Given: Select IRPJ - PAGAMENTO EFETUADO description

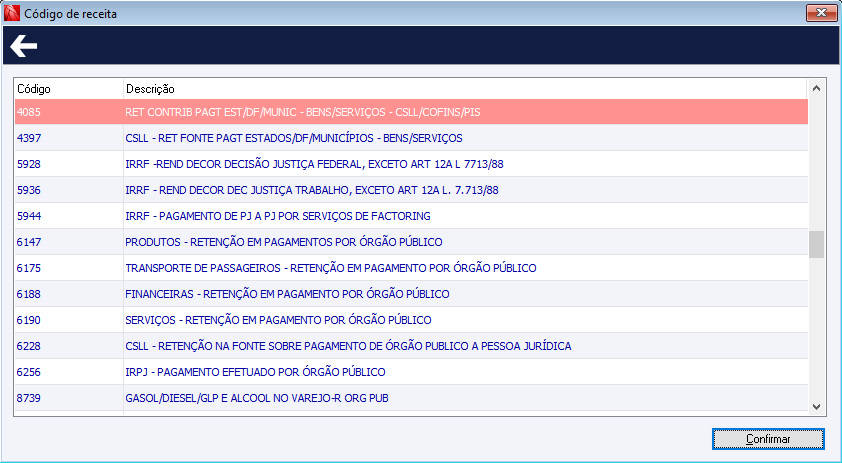Looking at the screenshot, I should (x=255, y=372).
